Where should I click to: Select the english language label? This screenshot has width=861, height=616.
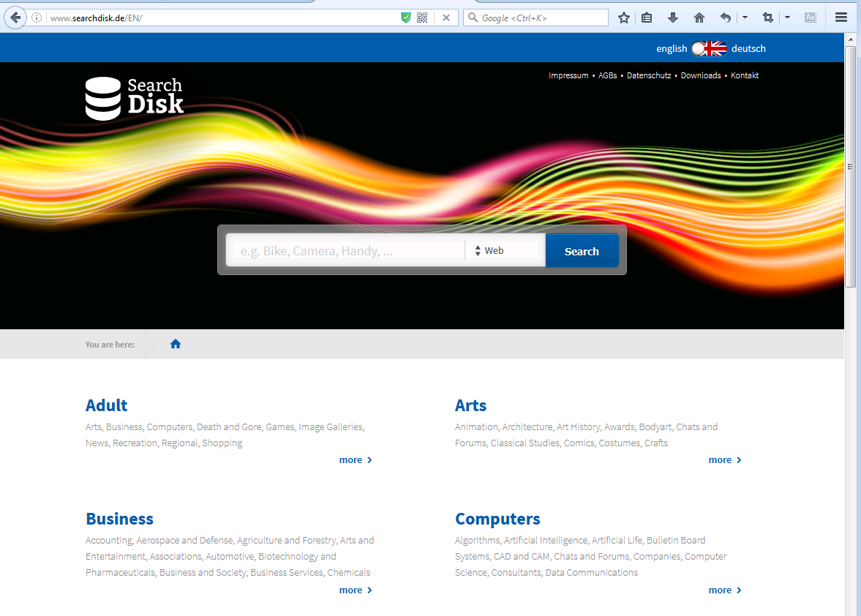pyautogui.click(x=672, y=48)
